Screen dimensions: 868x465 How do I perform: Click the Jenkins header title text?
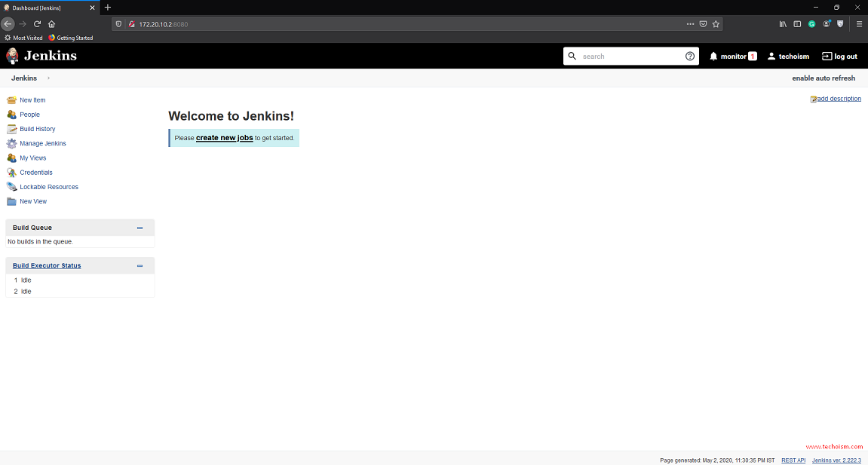(51, 56)
